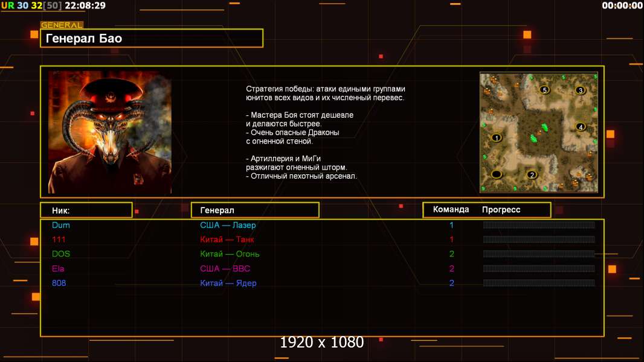This screenshot has height=362, width=644.
Task: Click the 22:08:29 clock readout
Action: [x=85, y=5]
